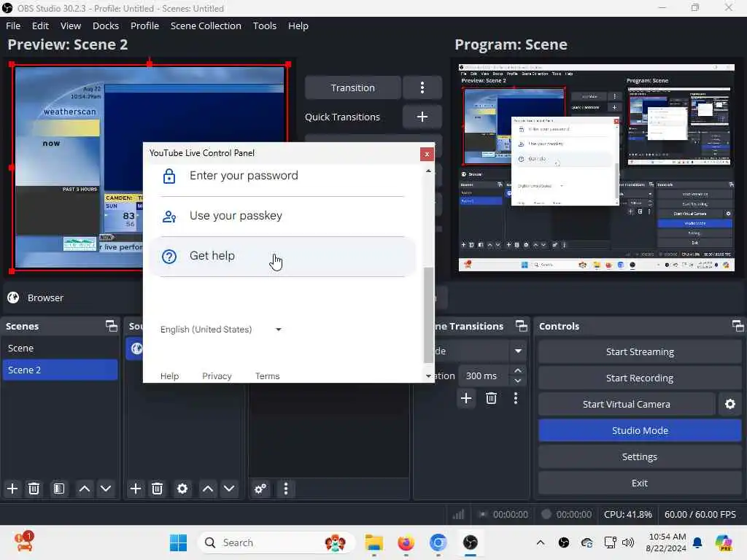Open the Docks menu
Screen dimensions: 747x560
click(x=106, y=26)
